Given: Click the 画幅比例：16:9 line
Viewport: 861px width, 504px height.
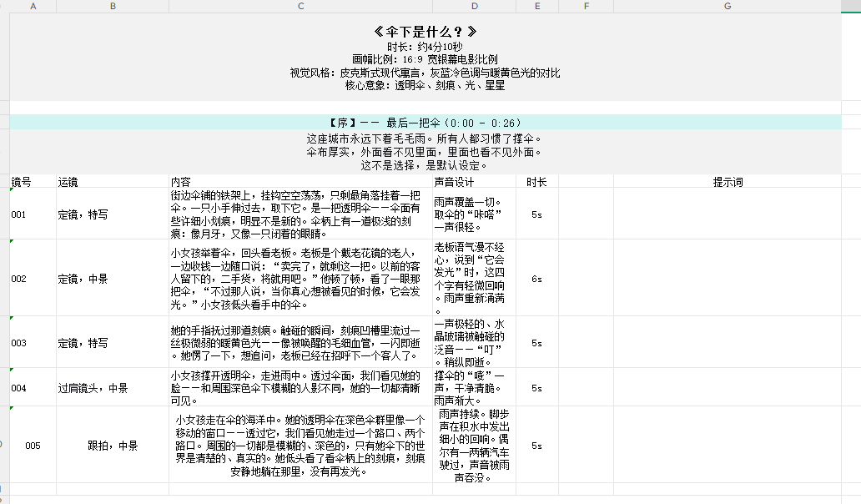Looking at the screenshot, I should coord(425,59).
